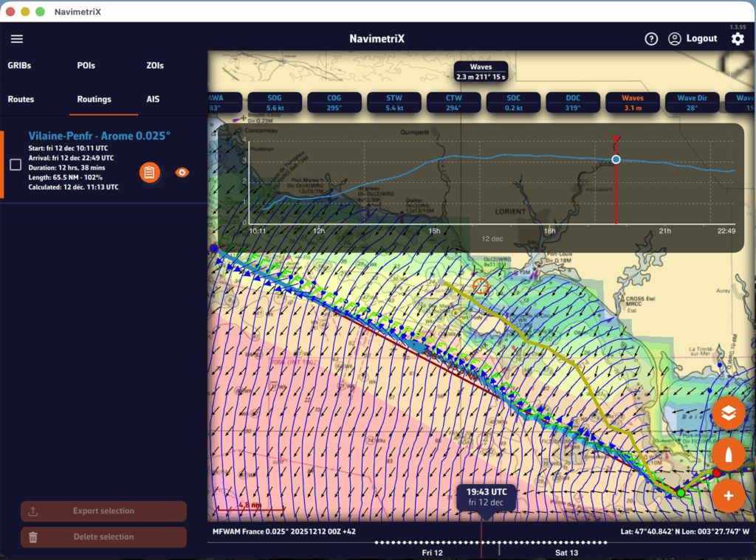
Task: Select the SOG data chip
Action: pyautogui.click(x=275, y=103)
